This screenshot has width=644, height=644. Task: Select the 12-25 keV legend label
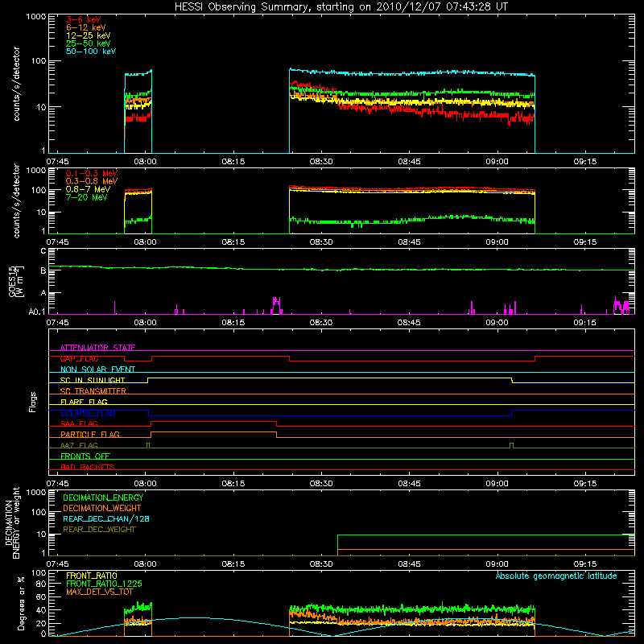tap(89, 35)
